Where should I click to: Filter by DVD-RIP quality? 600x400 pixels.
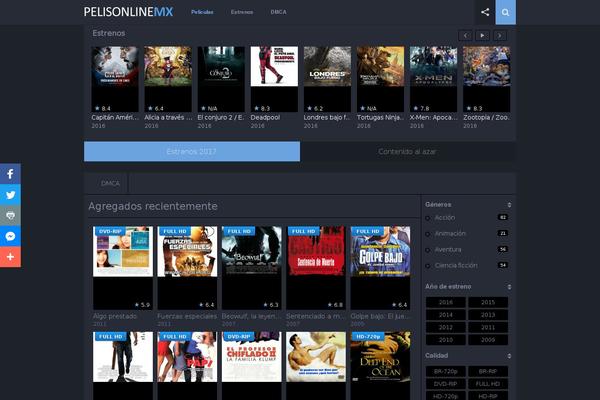coord(445,384)
